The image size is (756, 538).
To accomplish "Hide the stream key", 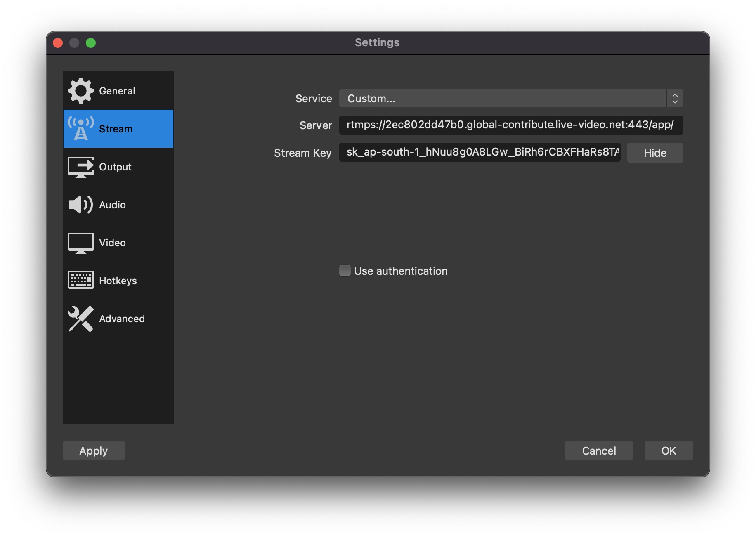I will (x=655, y=153).
